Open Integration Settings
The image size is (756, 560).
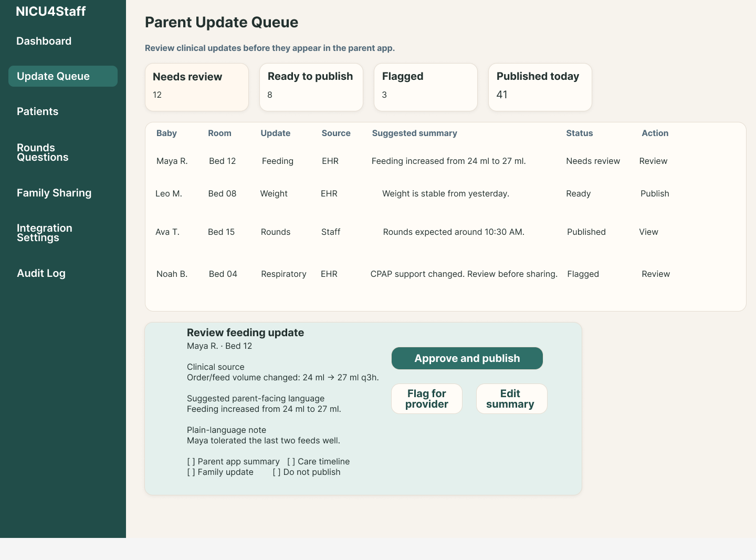click(45, 233)
